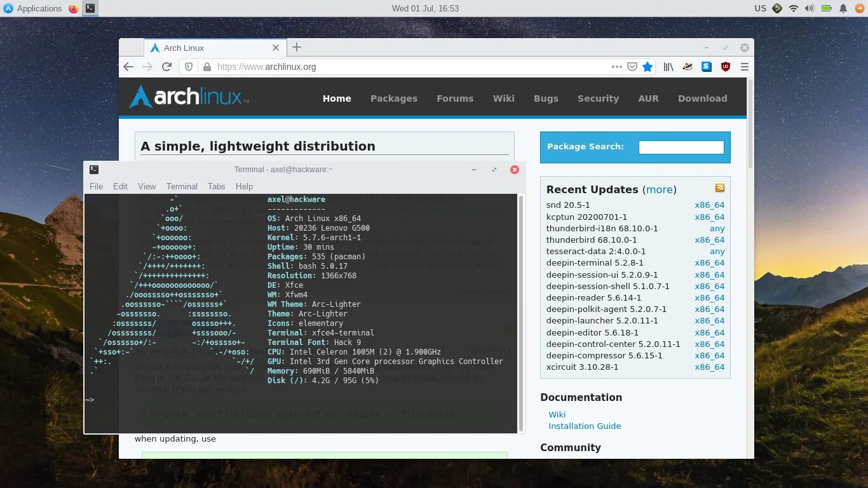Open snd 20.5-1 package
Screen dimensions: 868x488
click(568, 205)
